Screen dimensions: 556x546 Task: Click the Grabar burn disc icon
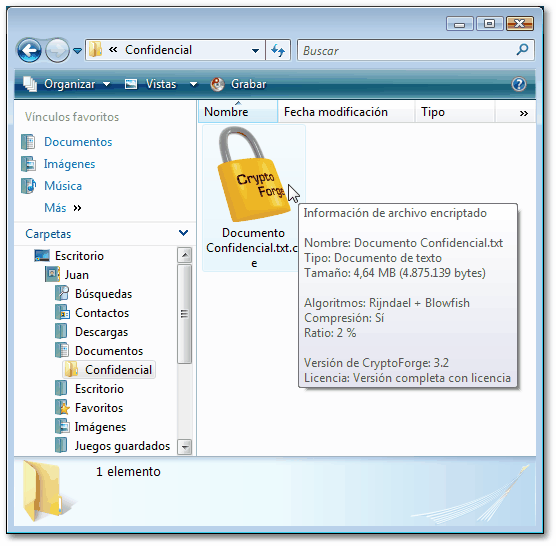(x=217, y=84)
